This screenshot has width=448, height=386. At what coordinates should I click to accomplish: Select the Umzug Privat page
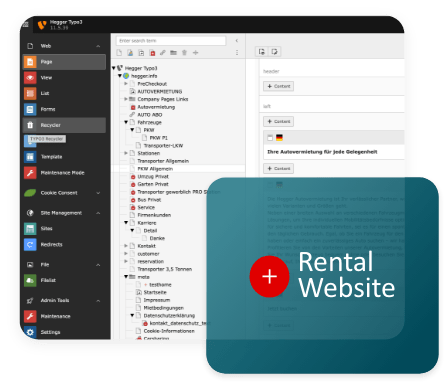point(153,177)
